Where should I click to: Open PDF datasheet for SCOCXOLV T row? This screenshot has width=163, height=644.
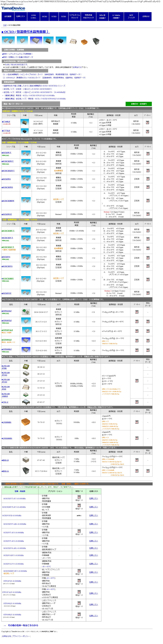coord(148,249)
